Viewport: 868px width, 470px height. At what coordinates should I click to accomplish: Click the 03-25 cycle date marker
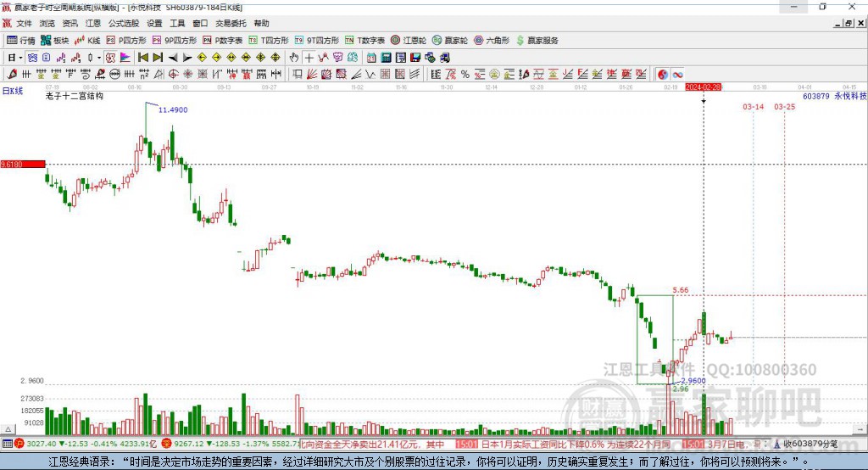point(784,106)
